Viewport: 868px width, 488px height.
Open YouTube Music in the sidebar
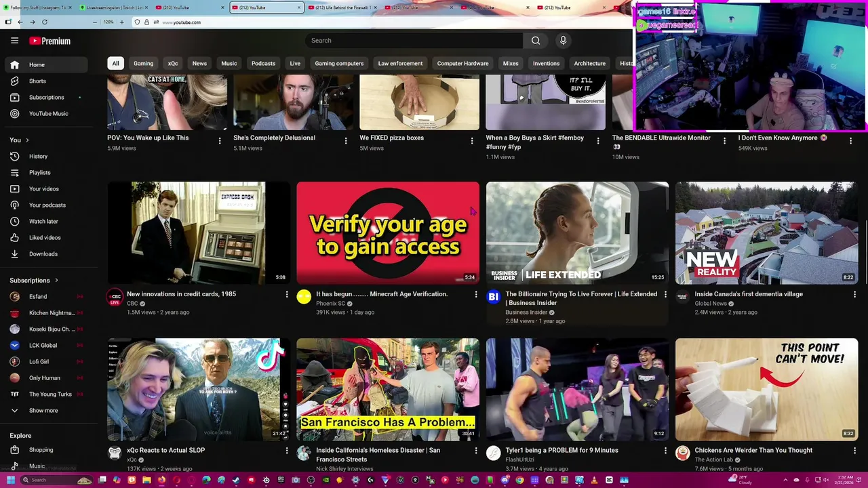coord(45,113)
